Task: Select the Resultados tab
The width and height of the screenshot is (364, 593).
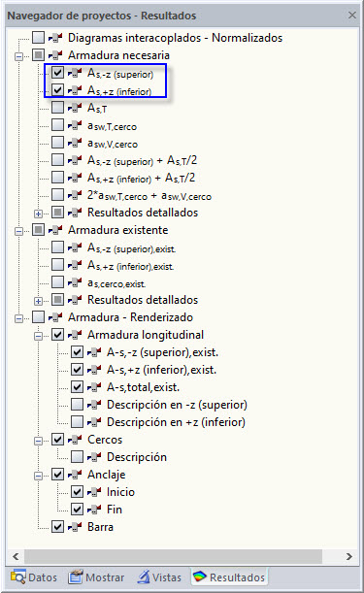Action: [229, 577]
